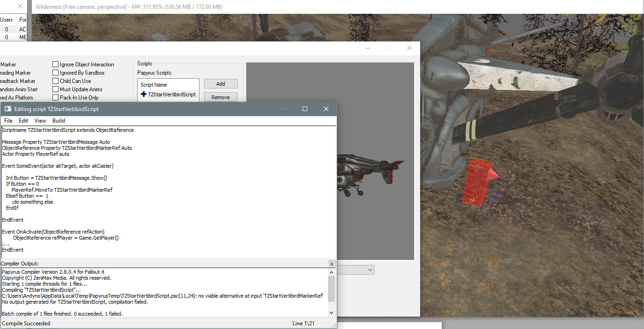
Task: Click the script editor window title icon
Action: [8, 109]
